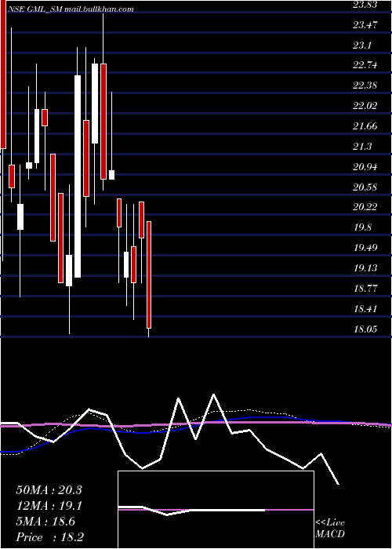Click the 19.13 price axis label

tap(365, 268)
